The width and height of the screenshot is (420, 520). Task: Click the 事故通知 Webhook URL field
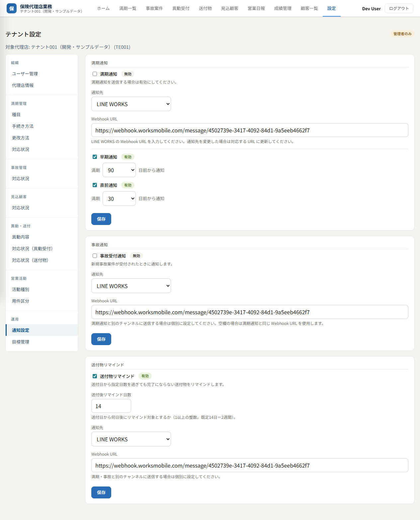(x=250, y=312)
